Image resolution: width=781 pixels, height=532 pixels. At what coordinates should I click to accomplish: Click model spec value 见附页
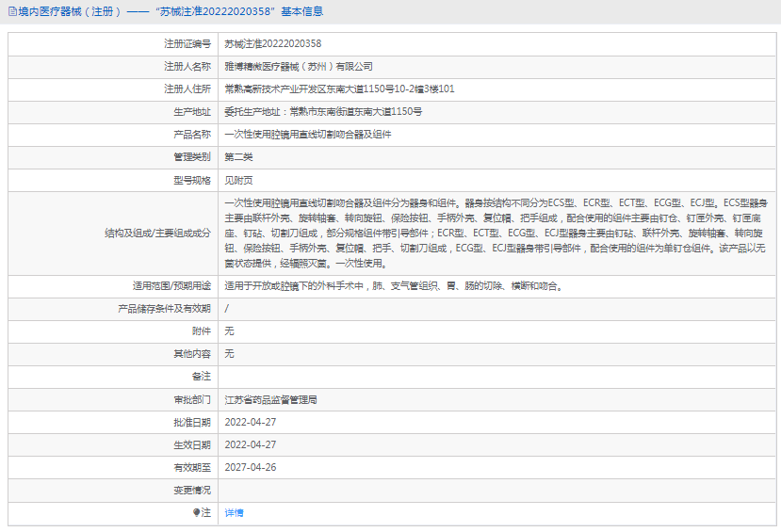pos(238,180)
